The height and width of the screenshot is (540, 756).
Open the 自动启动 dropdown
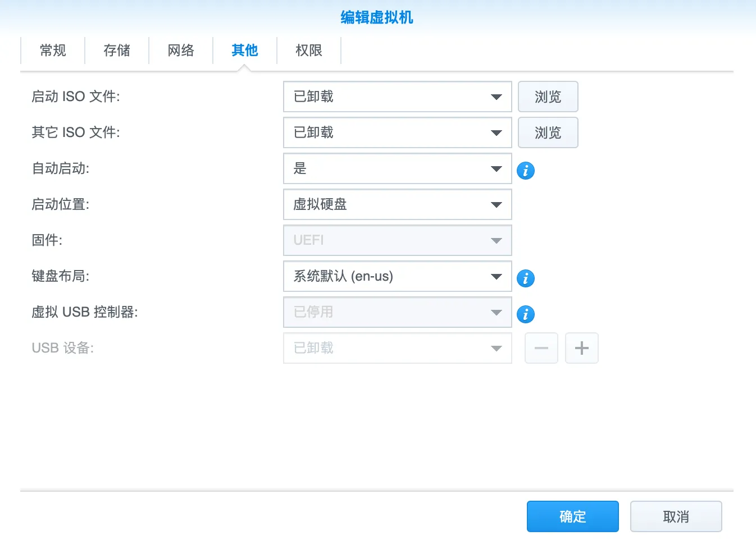(x=397, y=168)
